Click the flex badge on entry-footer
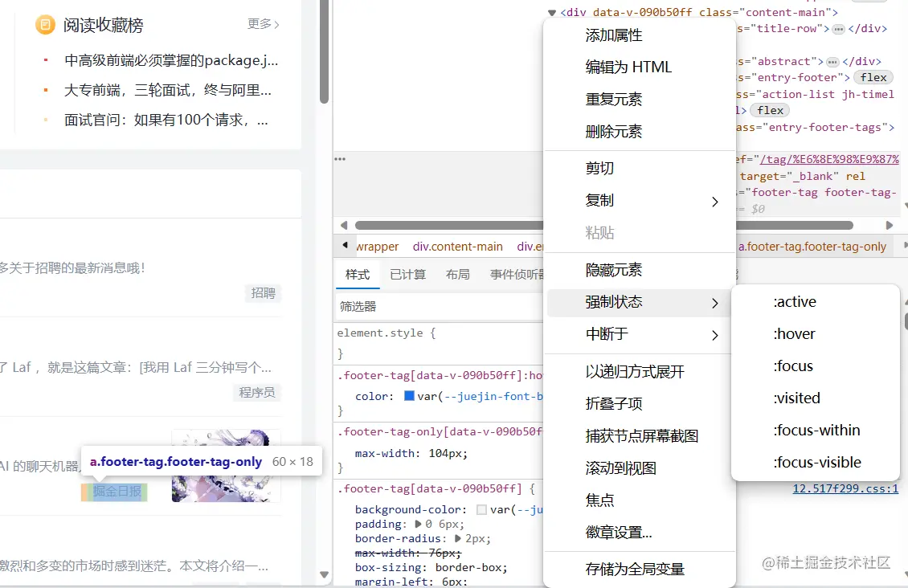This screenshot has width=908, height=588. (873, 78)
